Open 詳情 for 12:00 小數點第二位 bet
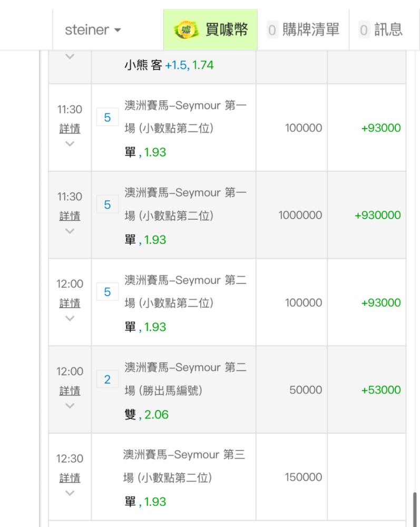 [x=70, y=303]
